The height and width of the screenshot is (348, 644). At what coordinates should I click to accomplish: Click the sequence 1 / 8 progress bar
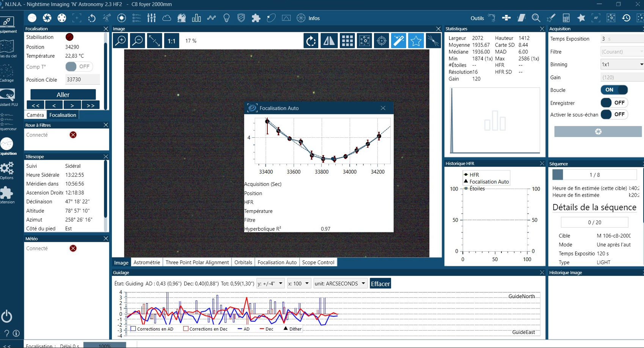[594, 175]
